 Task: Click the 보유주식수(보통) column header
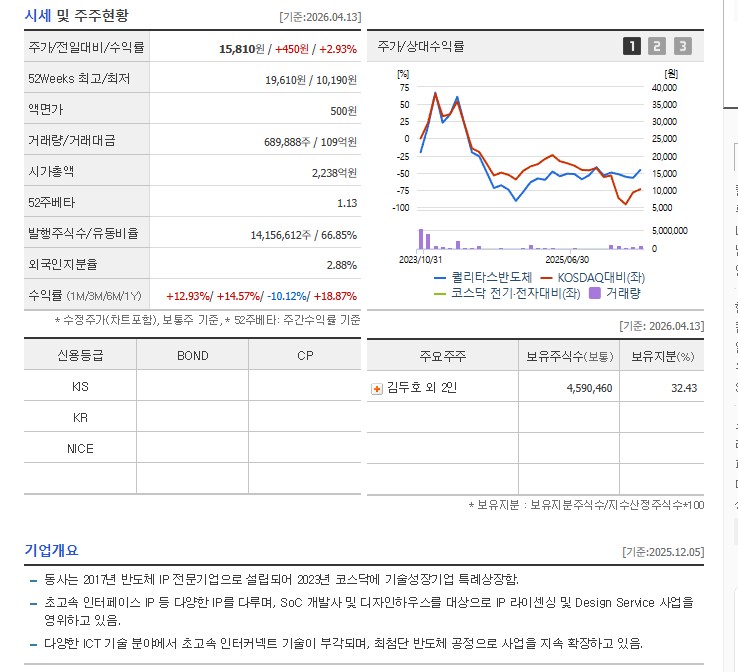coord(569,356)
